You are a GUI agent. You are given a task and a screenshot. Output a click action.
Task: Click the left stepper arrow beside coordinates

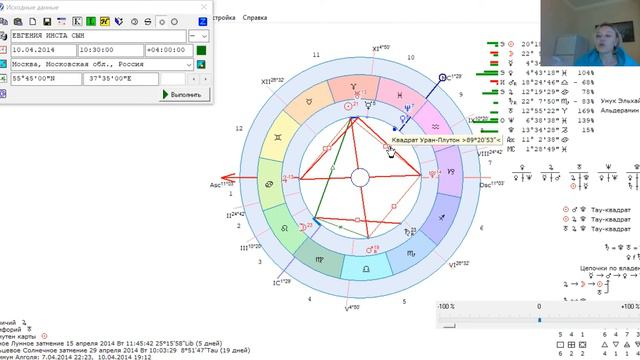point(193,79)
